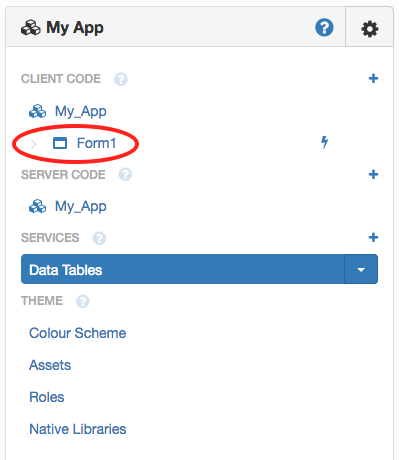Select Form1 in client code
The height and width of the screenshot is (460, 399).
[x=96, y=143]
